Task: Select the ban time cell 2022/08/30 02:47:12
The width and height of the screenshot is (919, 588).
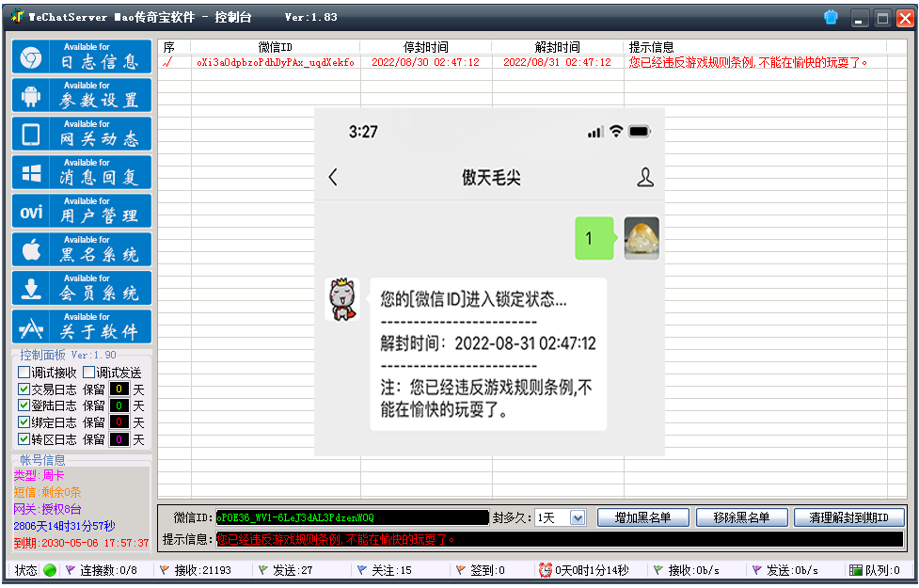Action: tap(425, 62)
